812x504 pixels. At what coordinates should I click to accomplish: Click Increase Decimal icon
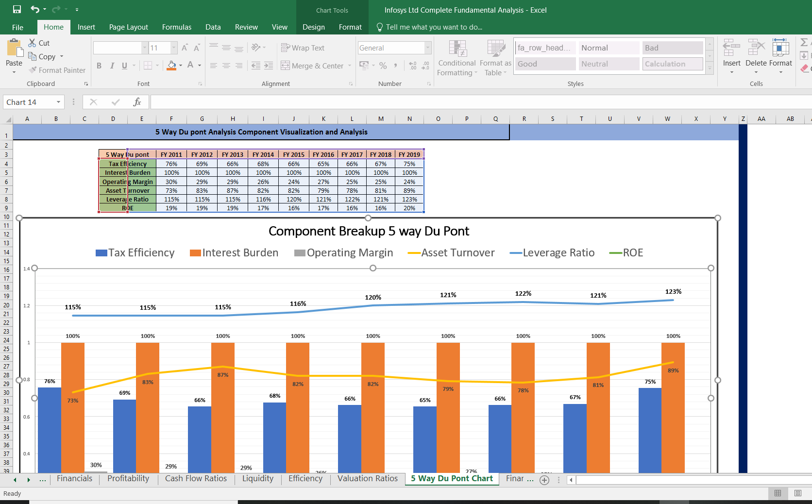coord(413,66)
